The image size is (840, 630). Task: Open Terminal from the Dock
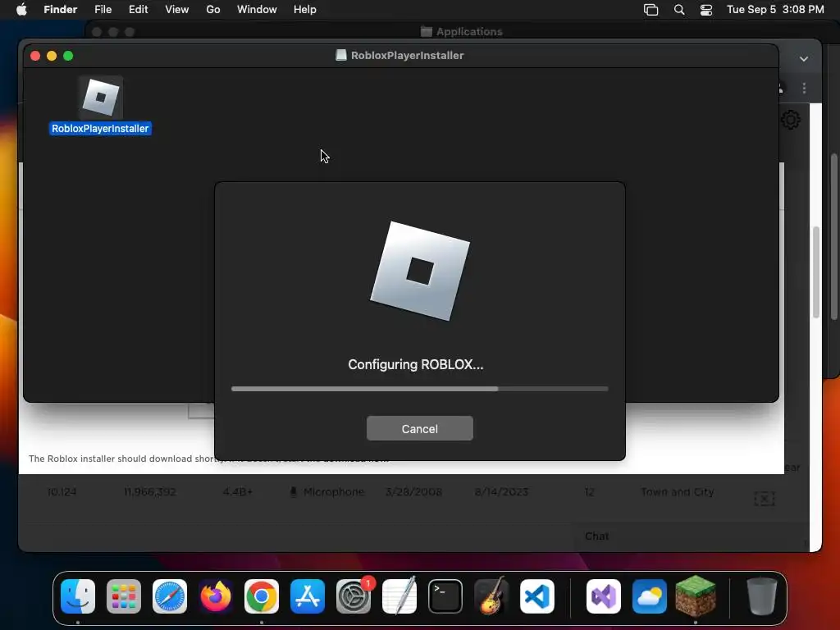[445, 596]
